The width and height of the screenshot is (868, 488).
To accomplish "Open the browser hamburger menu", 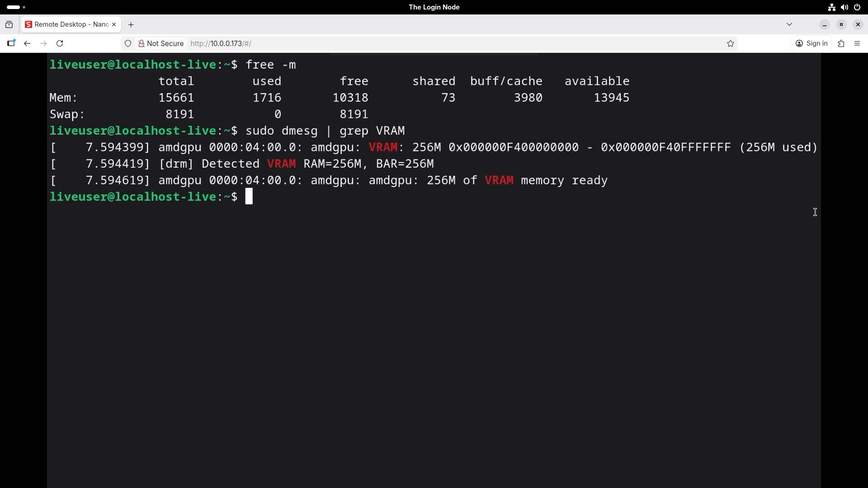I will 857,43.
